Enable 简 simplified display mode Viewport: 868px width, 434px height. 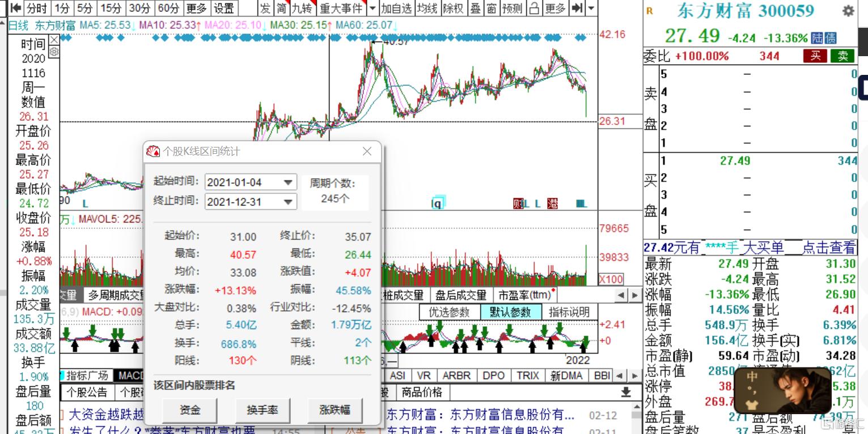coord(281,9)
